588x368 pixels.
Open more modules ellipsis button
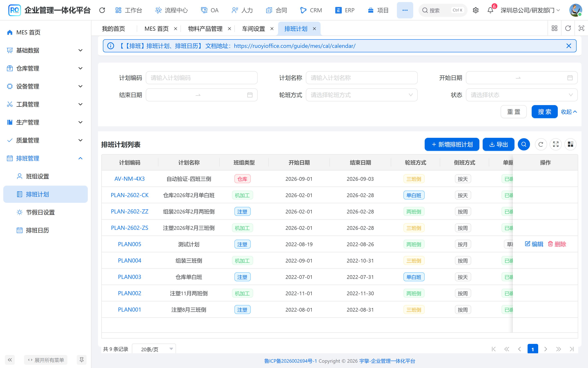coord(405,10)
